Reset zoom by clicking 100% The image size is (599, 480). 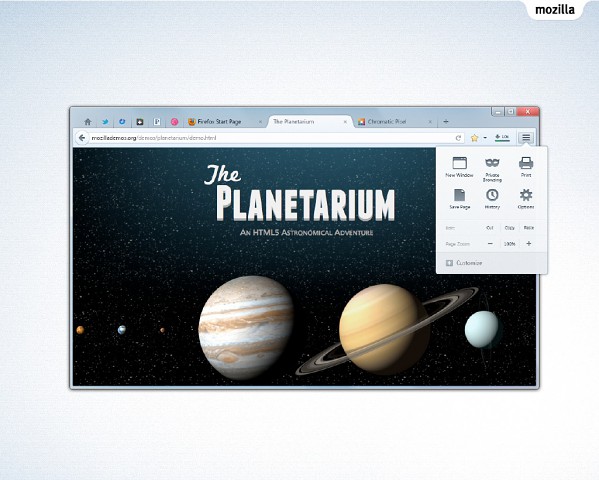[510, 243]
